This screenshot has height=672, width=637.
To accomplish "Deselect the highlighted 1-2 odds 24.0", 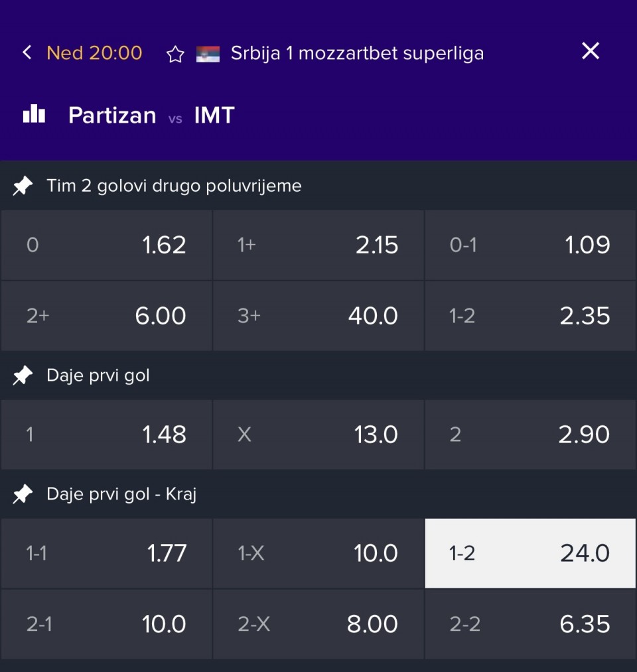I will click(x=530, y=553).
